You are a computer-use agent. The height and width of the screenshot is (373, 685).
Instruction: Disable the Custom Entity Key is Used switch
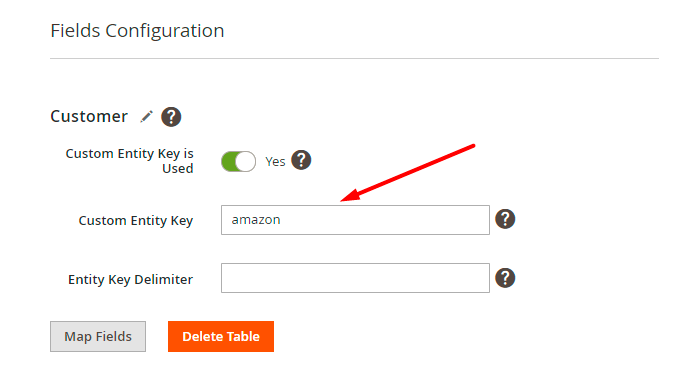[239, 162]
